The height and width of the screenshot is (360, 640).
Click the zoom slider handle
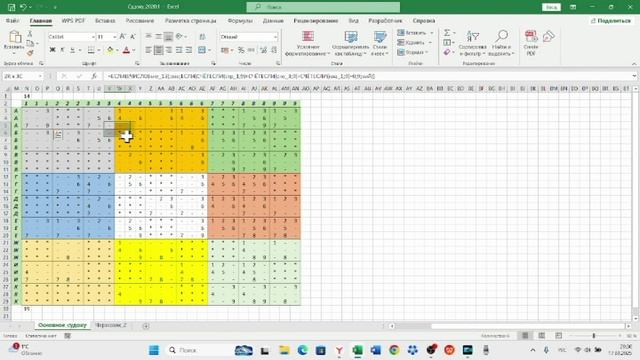coord(593,336)
